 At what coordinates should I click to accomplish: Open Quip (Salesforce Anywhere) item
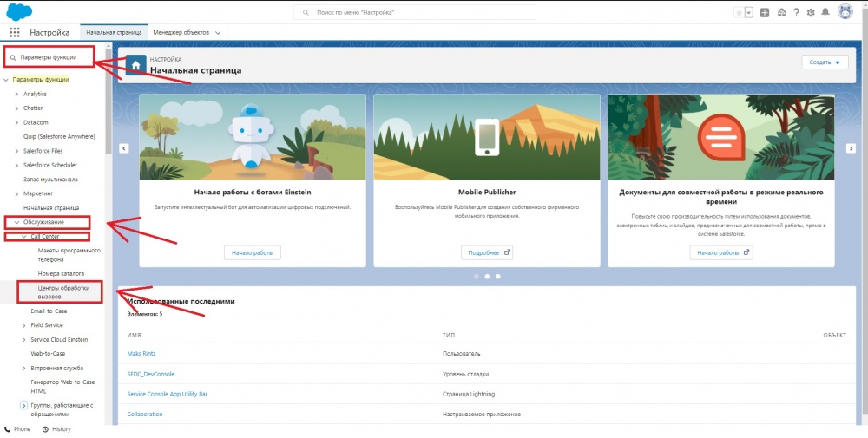point(59,136)
